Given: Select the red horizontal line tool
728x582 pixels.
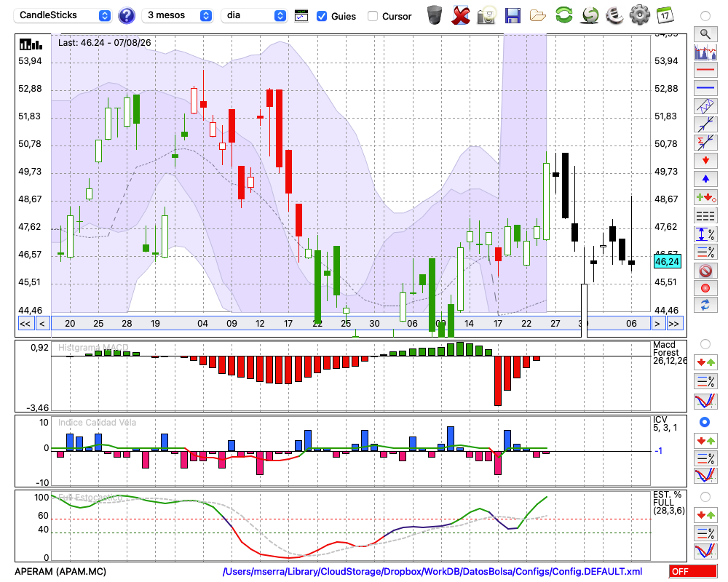Looking at the screenshot, I should (705, 70).
